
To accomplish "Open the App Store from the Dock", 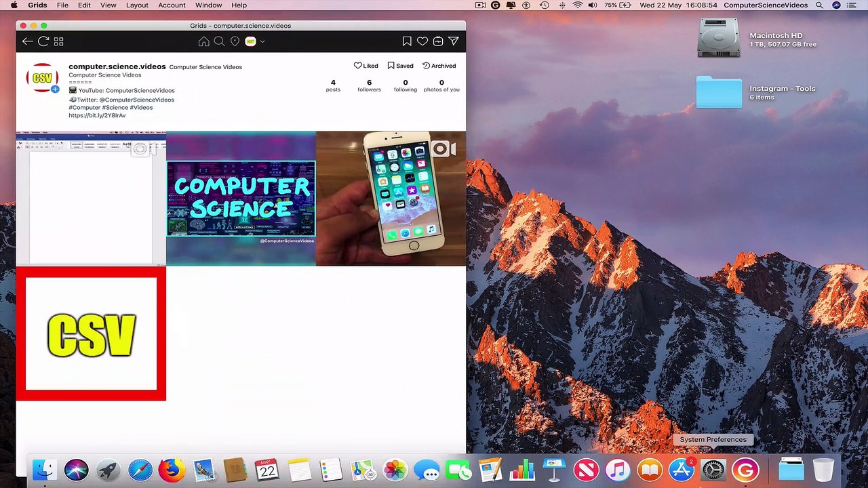I will 681,470.
